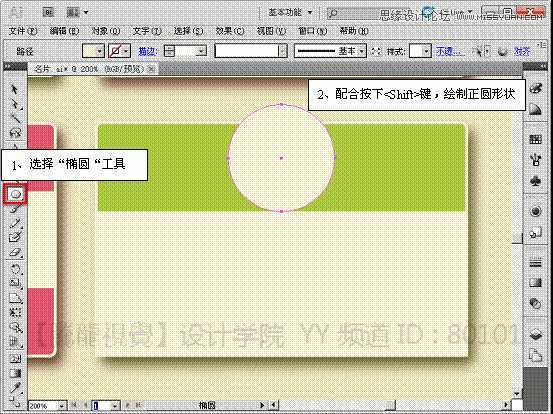Select the Blob Brush tool
The height and width of the screenshot is (414, 553).
[x=15, y=237]
